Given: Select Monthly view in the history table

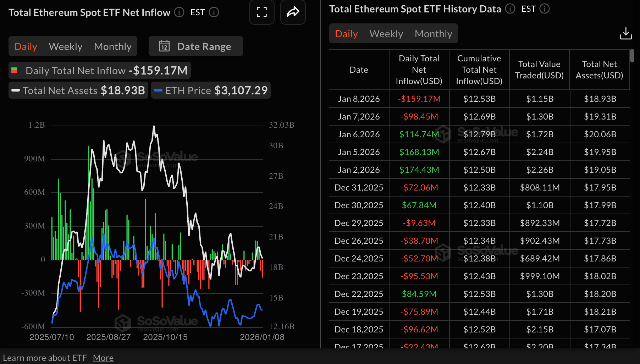Looking at the screenshot, I should pyautogui.click(x=433, y=33).
